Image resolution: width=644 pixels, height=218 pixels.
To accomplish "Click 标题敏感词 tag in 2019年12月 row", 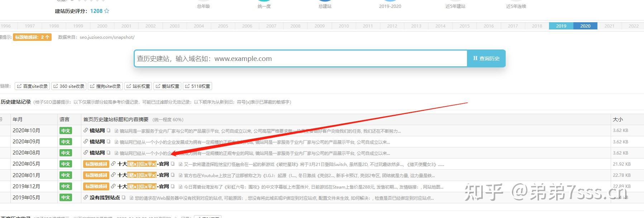I will pyautogui.click(x=96, y=186).
